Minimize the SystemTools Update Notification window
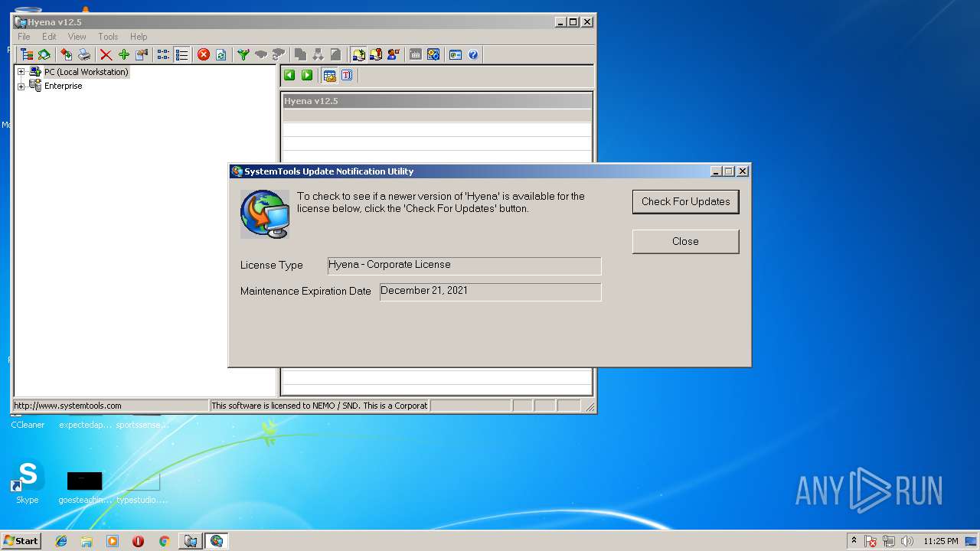 tap(716, 171)
